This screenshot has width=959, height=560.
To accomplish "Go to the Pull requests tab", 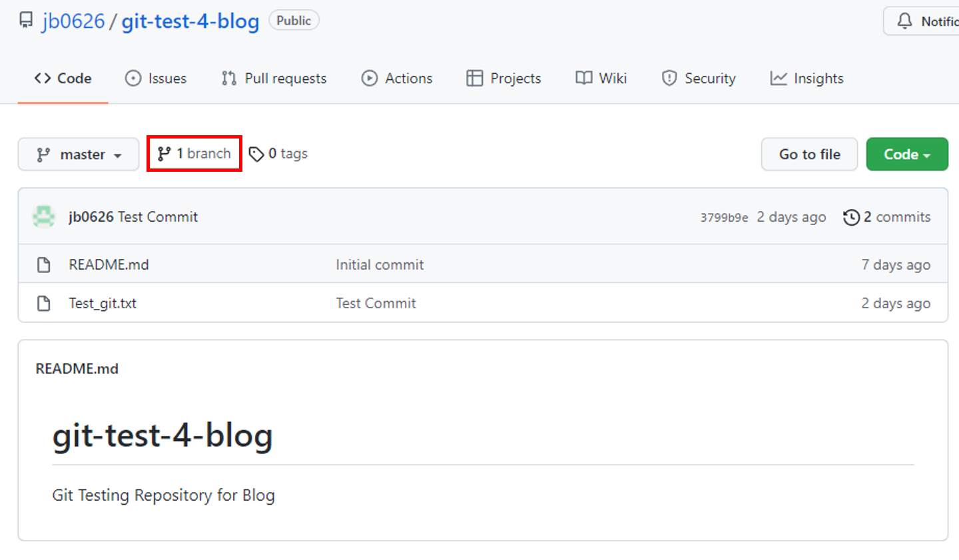I will click(x=274, y=79).
